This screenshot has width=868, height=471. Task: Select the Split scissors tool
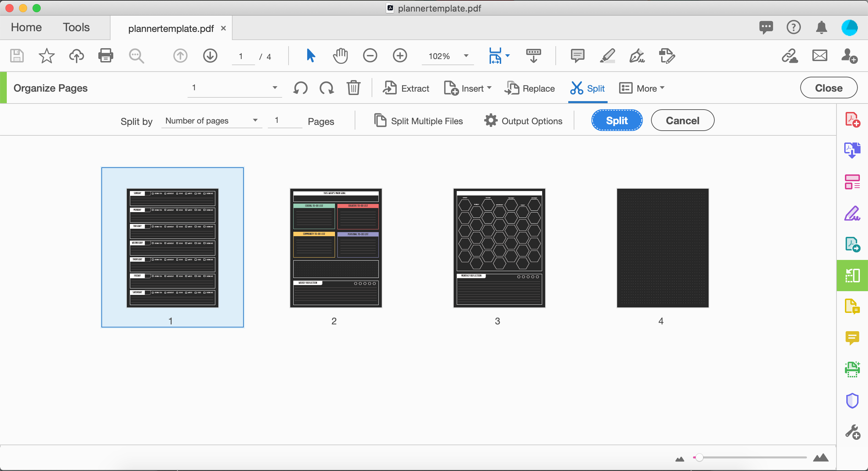(x=588, y=88)
